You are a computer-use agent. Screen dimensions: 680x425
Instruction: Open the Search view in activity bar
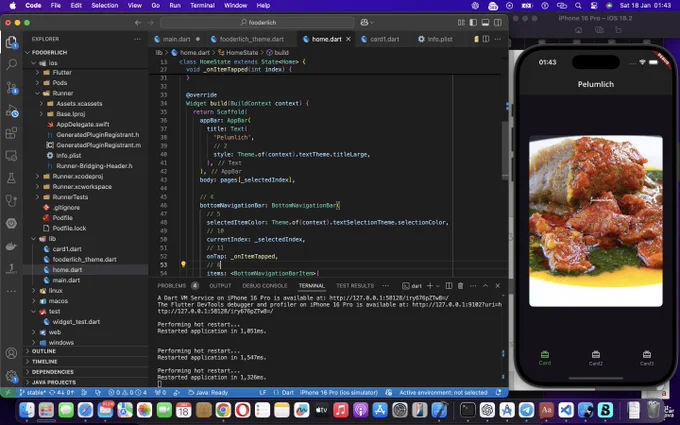11,65
